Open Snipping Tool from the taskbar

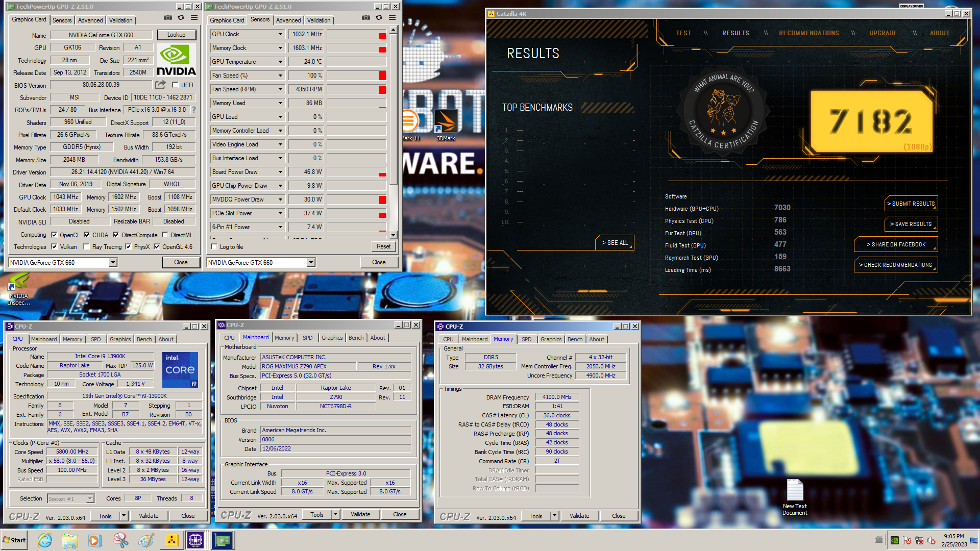(x=120, y=540)
